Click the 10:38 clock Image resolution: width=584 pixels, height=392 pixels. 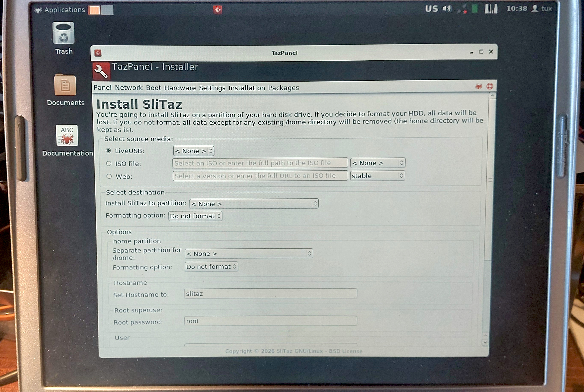517,9
